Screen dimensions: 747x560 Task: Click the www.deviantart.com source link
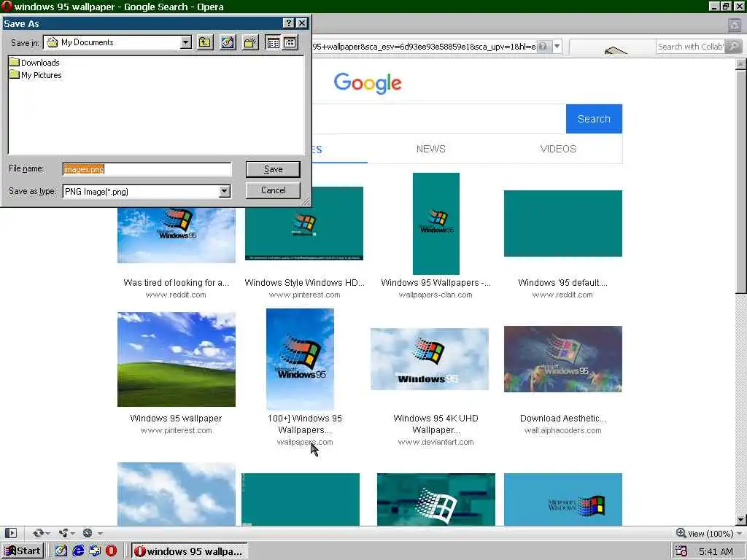tap(436, 442)
